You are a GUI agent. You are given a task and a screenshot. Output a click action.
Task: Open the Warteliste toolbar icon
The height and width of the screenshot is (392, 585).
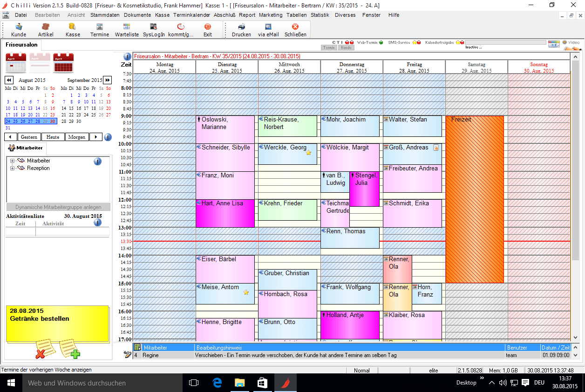pos(127,30)
